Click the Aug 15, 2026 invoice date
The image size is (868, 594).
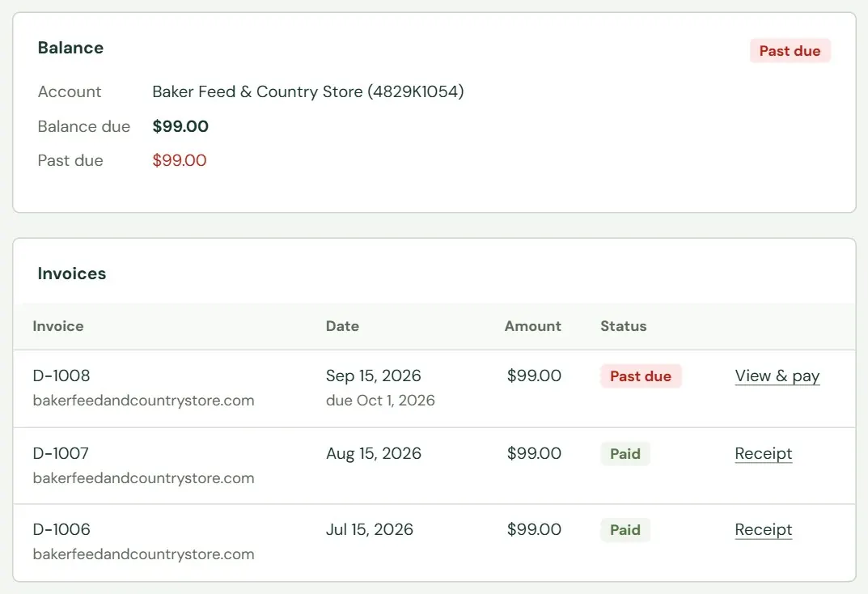click(374, 453)
